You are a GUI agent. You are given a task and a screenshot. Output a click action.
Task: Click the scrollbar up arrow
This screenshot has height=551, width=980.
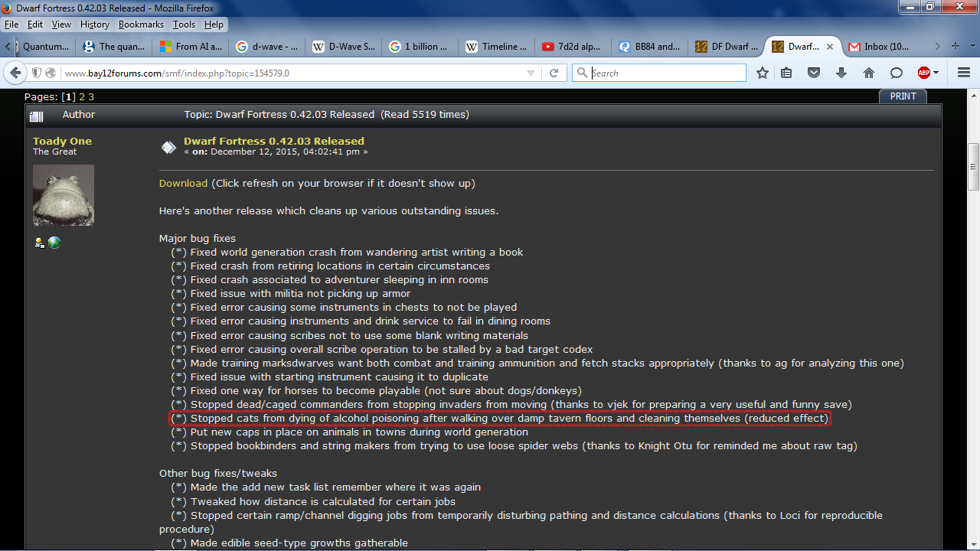click(x=973, y=97)
